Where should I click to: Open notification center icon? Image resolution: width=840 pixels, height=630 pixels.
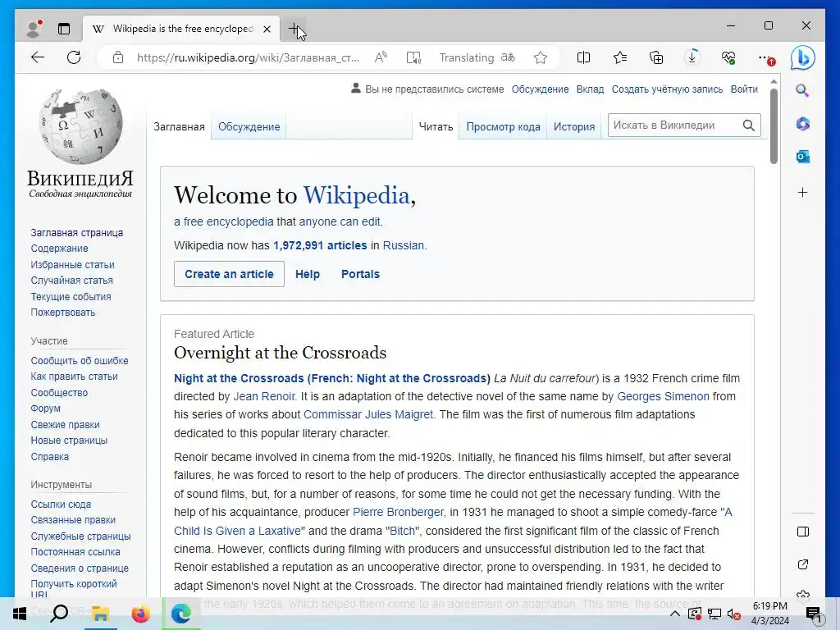(x=813, y=614)
